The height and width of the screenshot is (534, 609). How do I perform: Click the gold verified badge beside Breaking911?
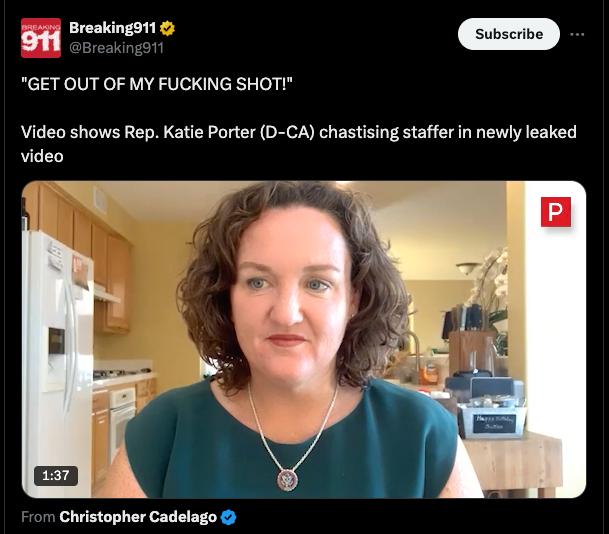tap(167, 28)
